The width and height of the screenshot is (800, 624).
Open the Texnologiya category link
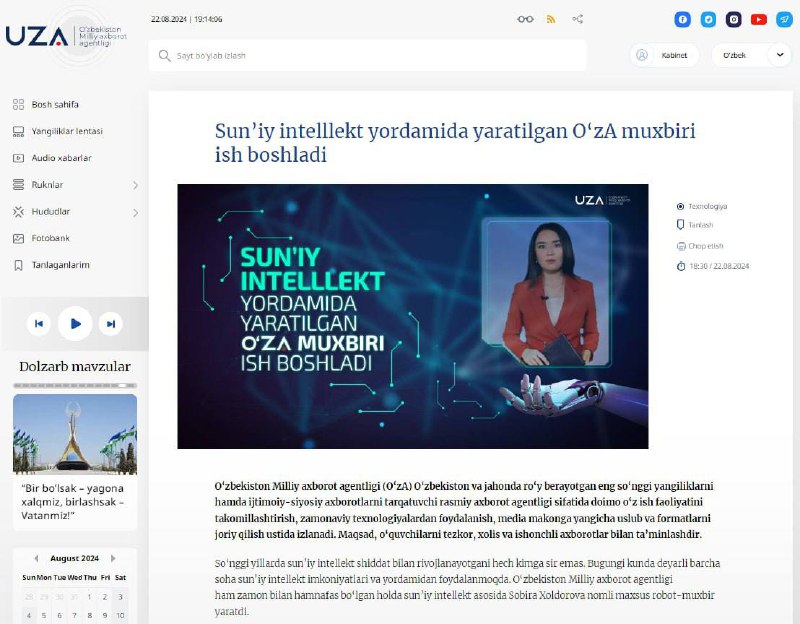[x=708, y=206]
